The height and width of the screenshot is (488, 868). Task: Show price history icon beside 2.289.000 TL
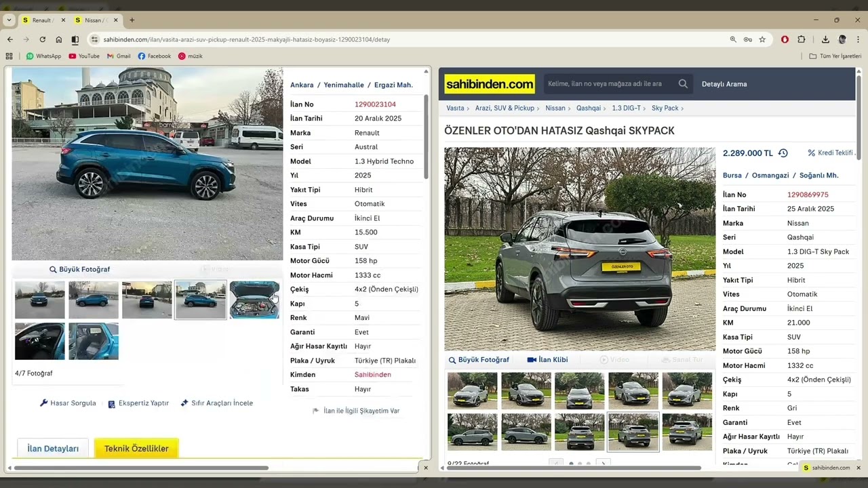[783, 153]
